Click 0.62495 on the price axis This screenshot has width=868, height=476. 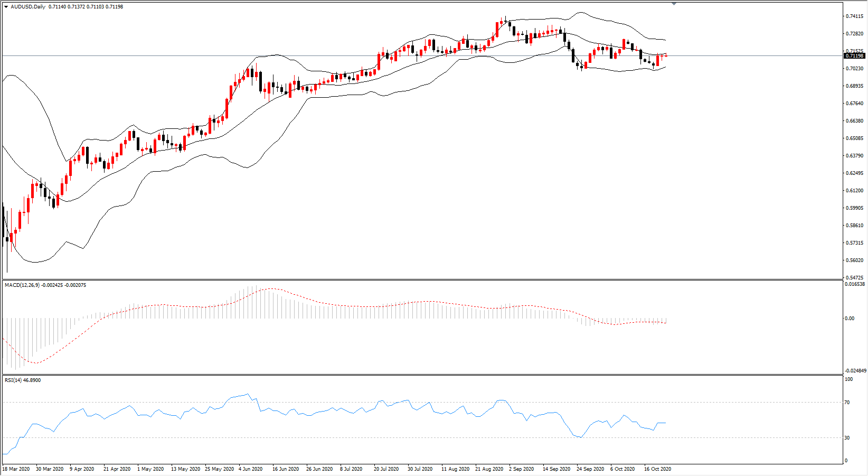click(x=854, y=173)
